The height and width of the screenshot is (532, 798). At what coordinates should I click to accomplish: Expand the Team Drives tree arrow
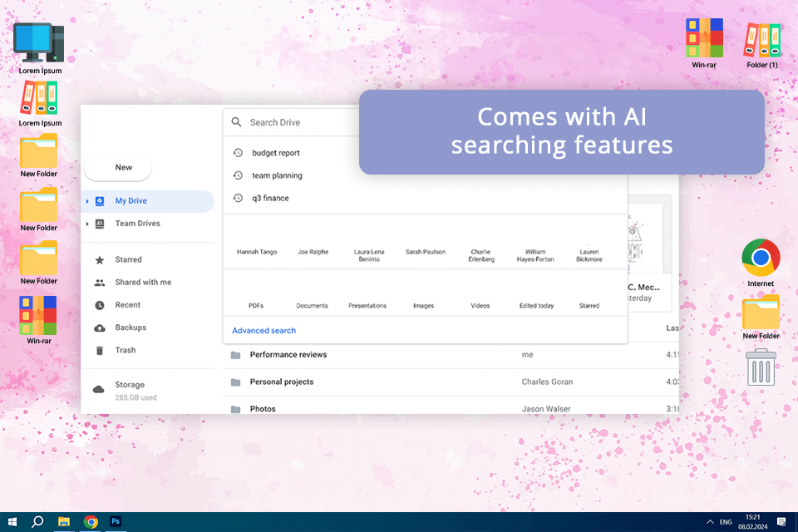pyautogui.click(x=87, y=224)
